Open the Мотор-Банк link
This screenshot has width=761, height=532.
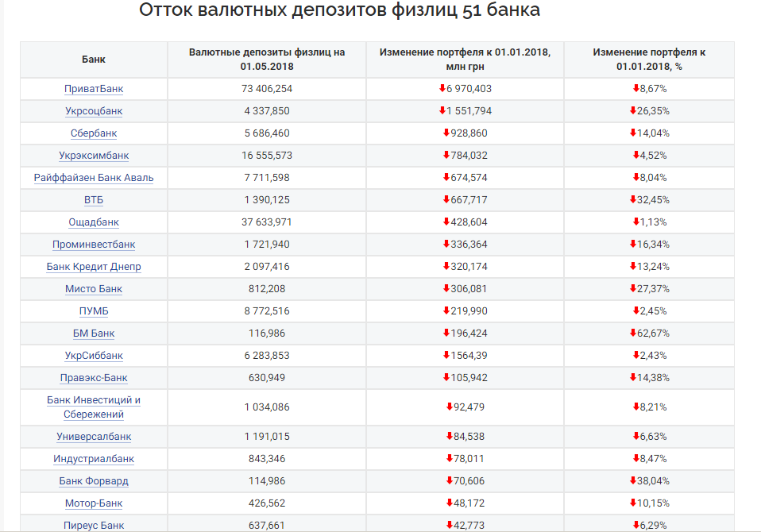[x=94, y=503]
